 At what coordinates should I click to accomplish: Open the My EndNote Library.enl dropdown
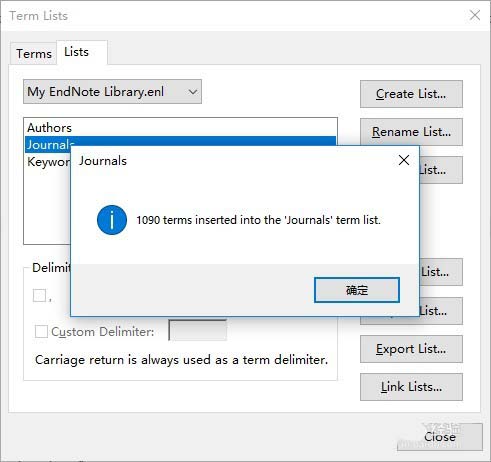[112, 92]
